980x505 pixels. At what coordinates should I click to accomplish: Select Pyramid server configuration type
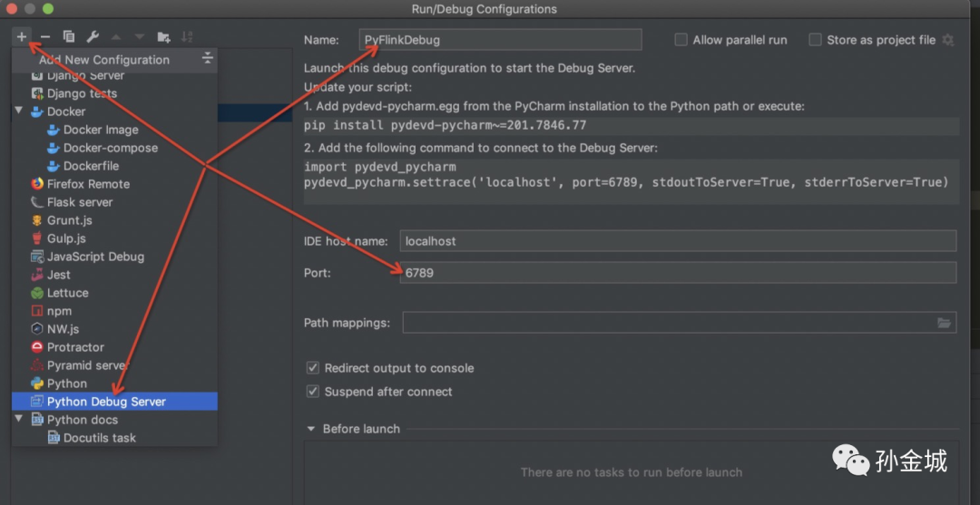[114, 365]
